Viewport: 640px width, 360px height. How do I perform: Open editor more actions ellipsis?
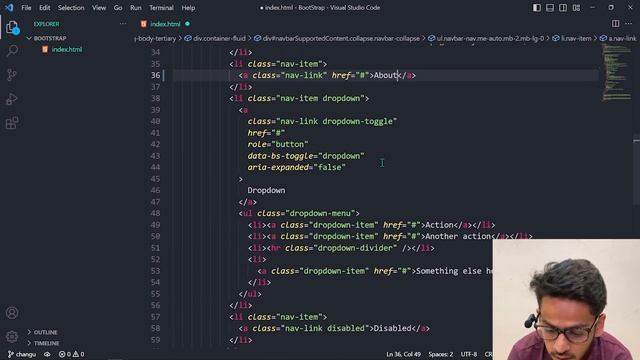click(x=629, y=24)
